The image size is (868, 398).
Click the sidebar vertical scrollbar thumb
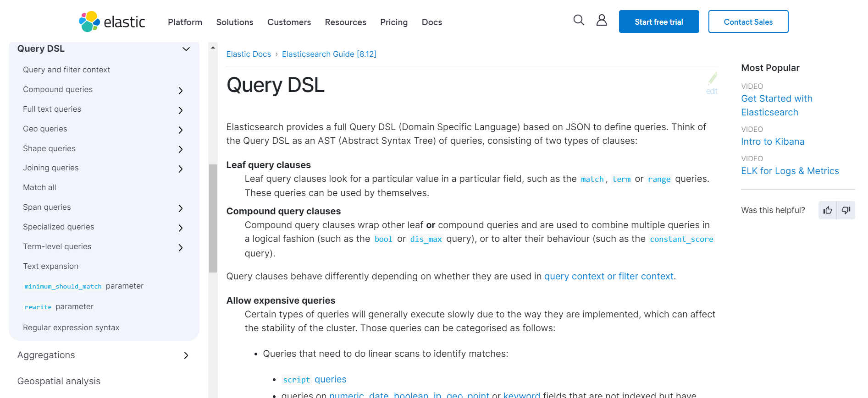pyautogui.click(x=213, y=218)
